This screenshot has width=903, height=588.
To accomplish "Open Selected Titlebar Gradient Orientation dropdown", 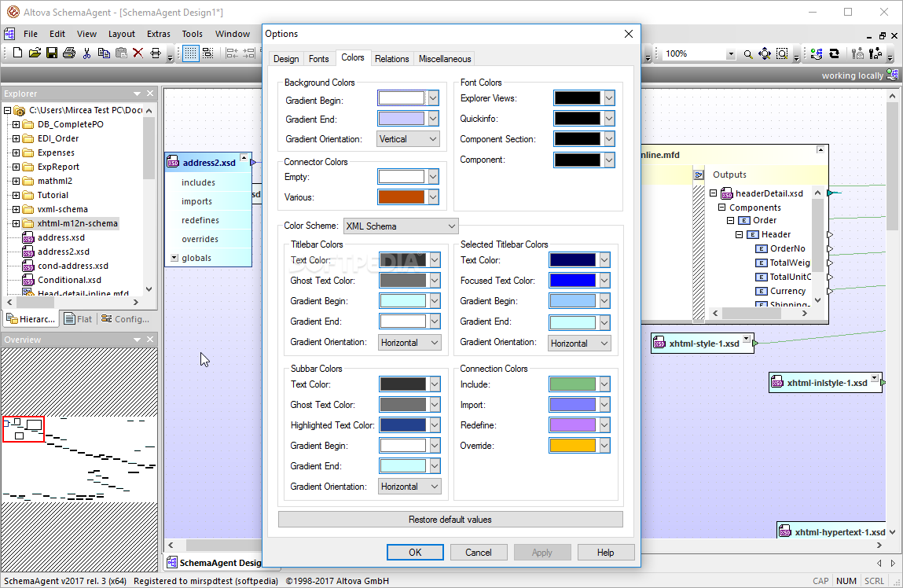I will click(579, 344).
